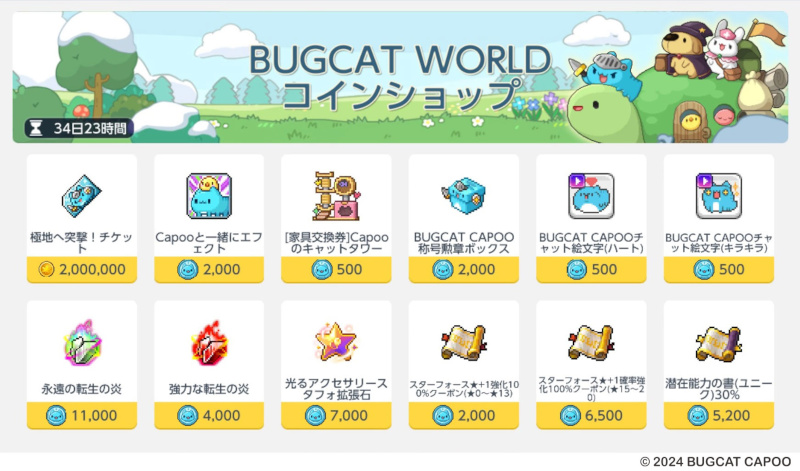This screenshot has width=800, height=471.
Task: Click the 極地へ突撃!チケット ticket icon
Action: (82, 196)
